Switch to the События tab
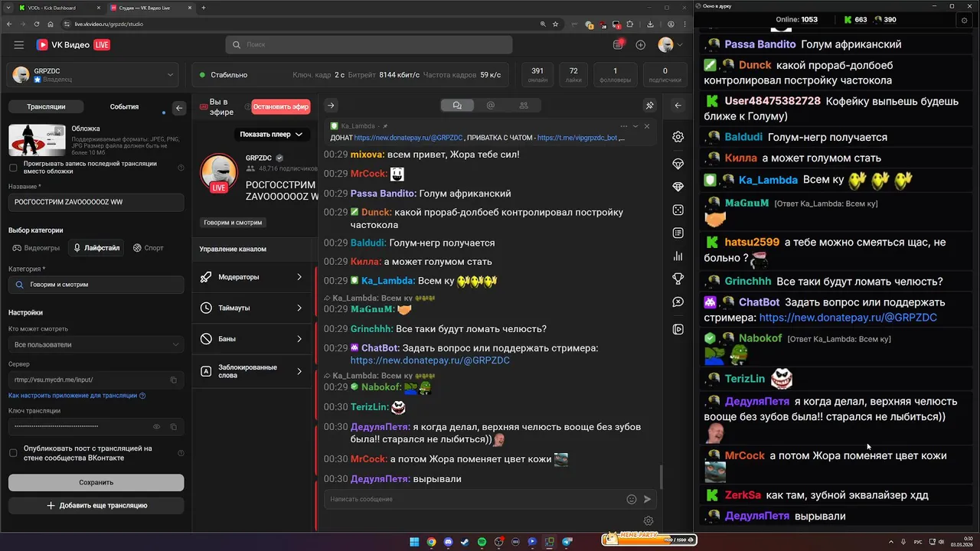Screen dimensions: 980x551 coord(124,107)
